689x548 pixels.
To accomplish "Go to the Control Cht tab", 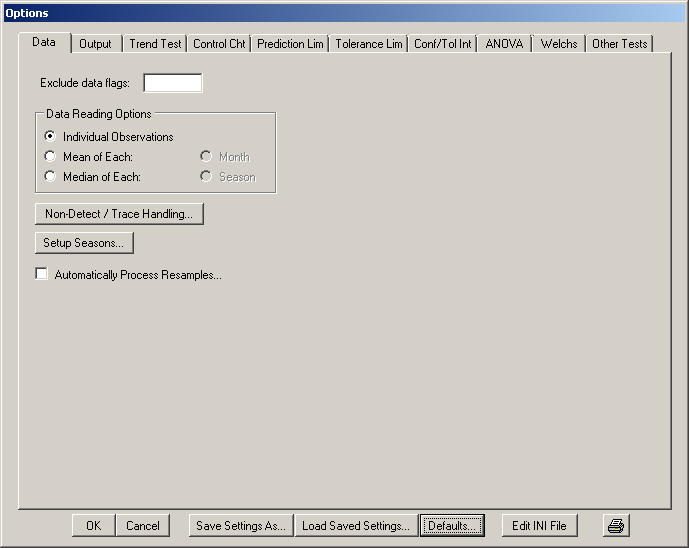I will pyautogui.click(x=219, y=44).
